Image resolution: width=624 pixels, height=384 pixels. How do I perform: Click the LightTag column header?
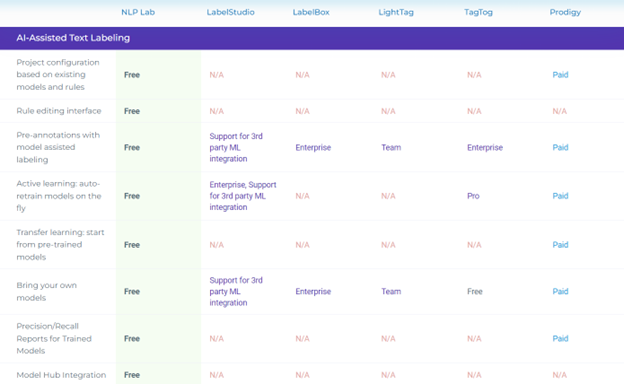[x=396, y=12]
